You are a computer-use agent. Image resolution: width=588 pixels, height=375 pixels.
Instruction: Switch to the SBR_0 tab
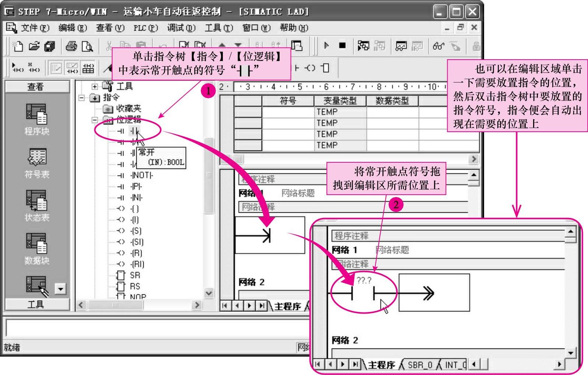pos(420,365)
